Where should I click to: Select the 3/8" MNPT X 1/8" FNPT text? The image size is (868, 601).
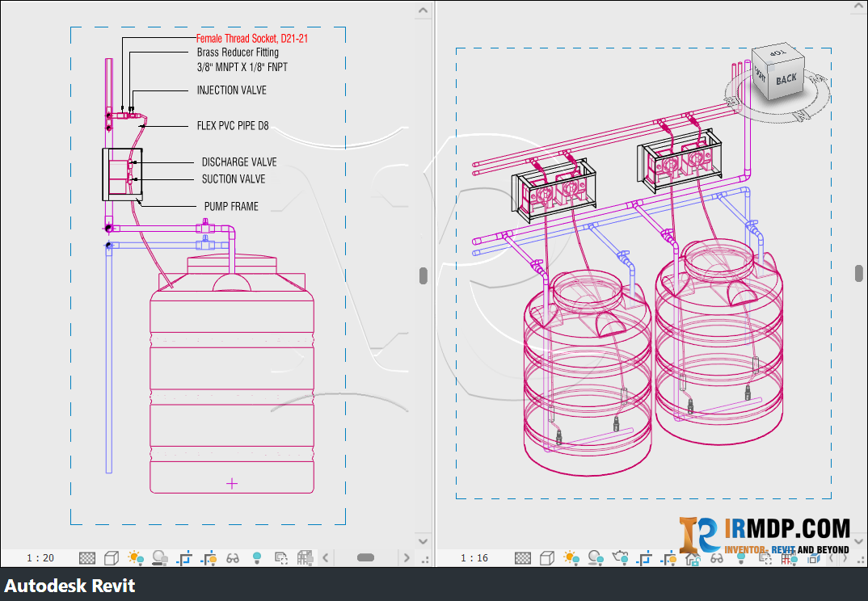pyautogui.click(x=242, y=67)
